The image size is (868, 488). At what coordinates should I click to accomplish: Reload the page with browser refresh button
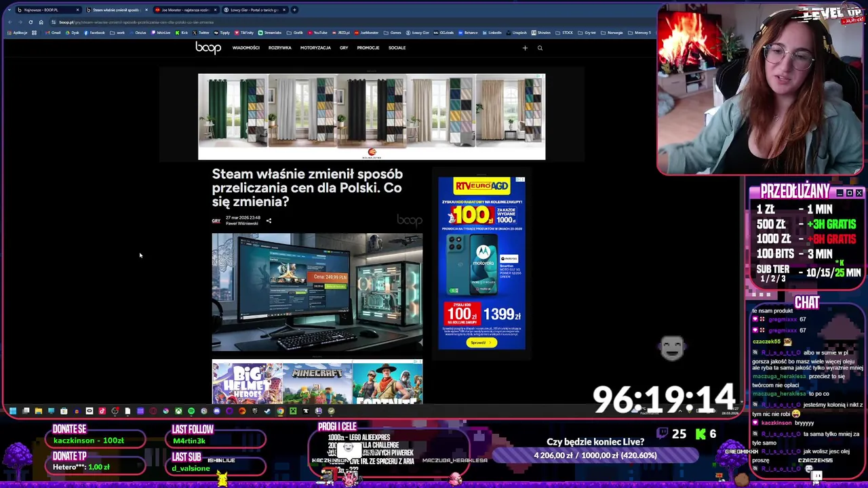[31, 22]
